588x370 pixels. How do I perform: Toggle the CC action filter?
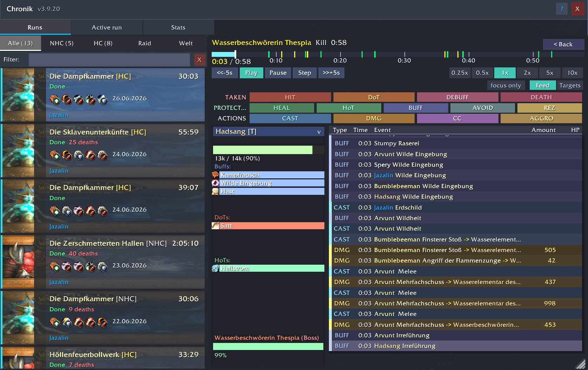point(457,118)
